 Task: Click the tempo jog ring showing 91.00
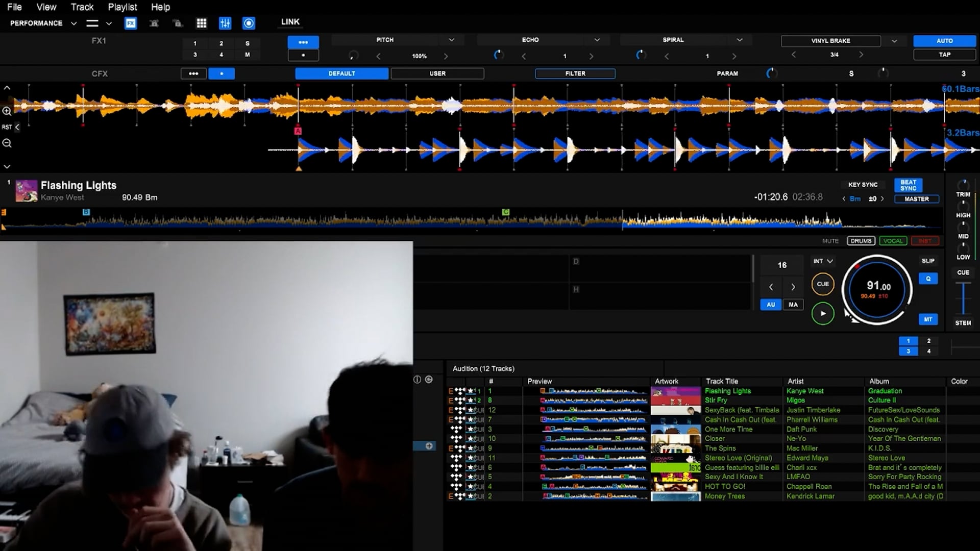[877, 290]
